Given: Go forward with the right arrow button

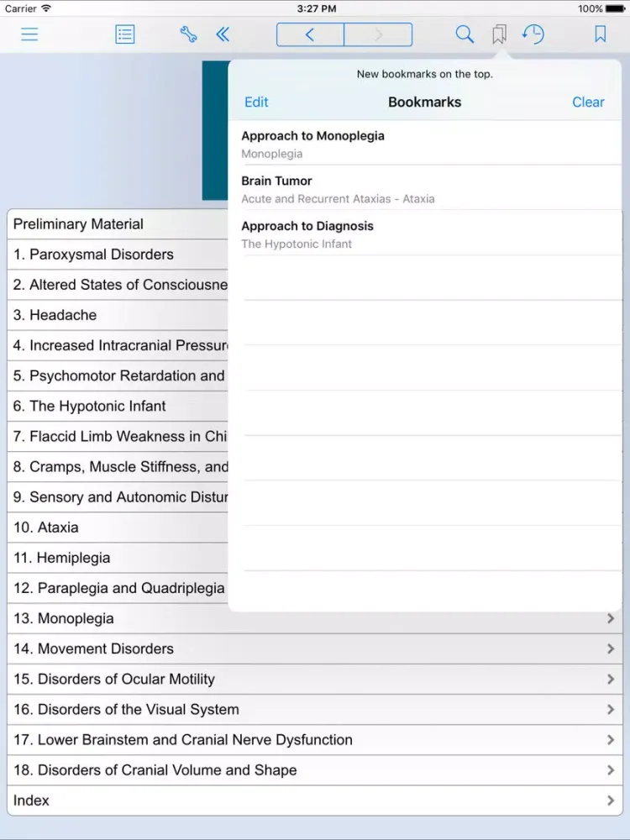Looking at the screenshot, I should (378, 34).
